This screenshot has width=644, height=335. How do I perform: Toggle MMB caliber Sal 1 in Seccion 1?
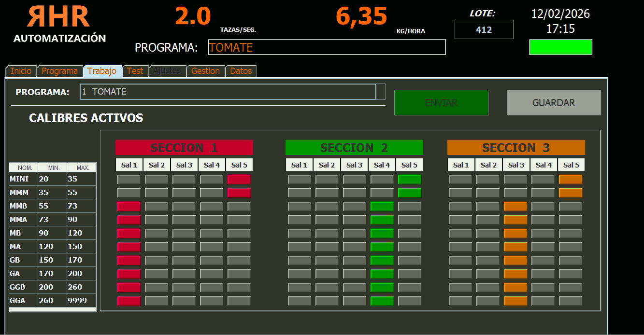129,207
